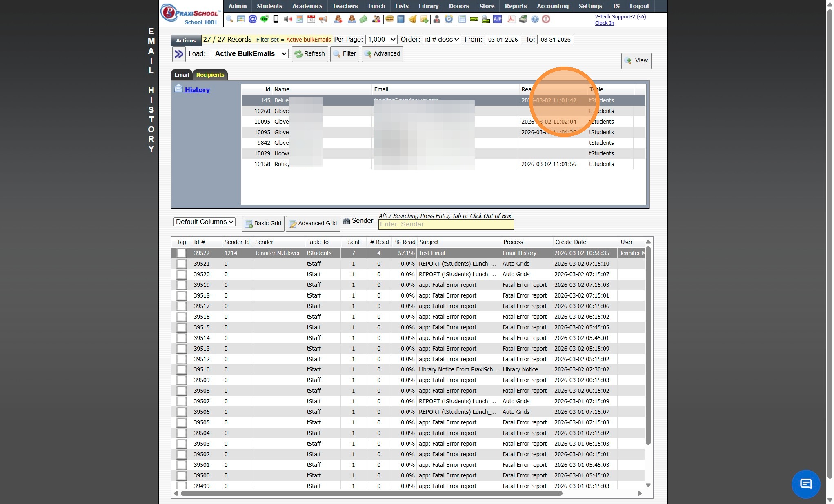This screenshot has height=504, width=834.
Task: Tick the checkbox for record 39522
Action: 182,253
